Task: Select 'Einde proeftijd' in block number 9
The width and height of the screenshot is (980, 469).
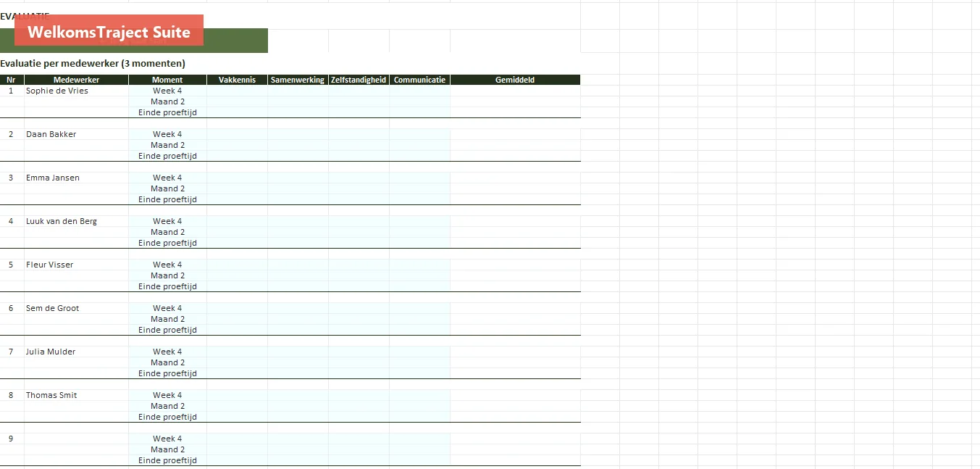Action: pyautogui.click(x=167, y=460)
